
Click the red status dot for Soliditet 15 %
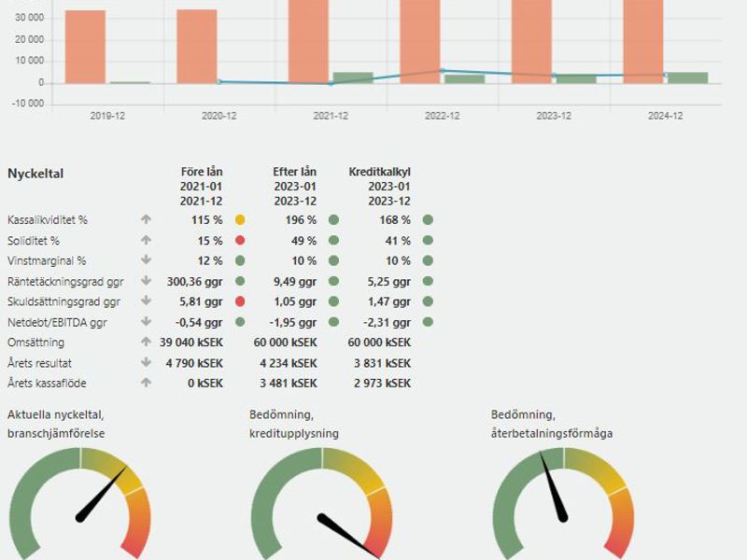pos(240,241)
